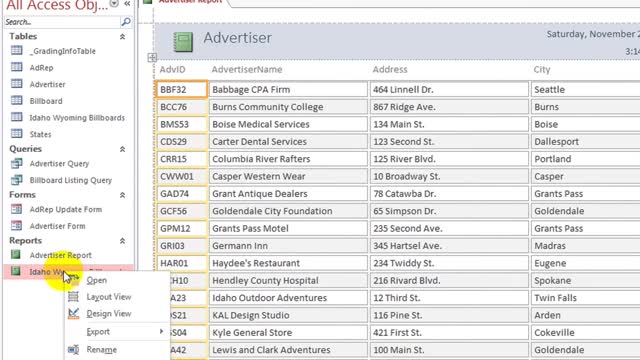Click the 134 Main St. address cell
The width and height of the screenshot is (640, 360).
pyautogui.click(x=449, y=124)
